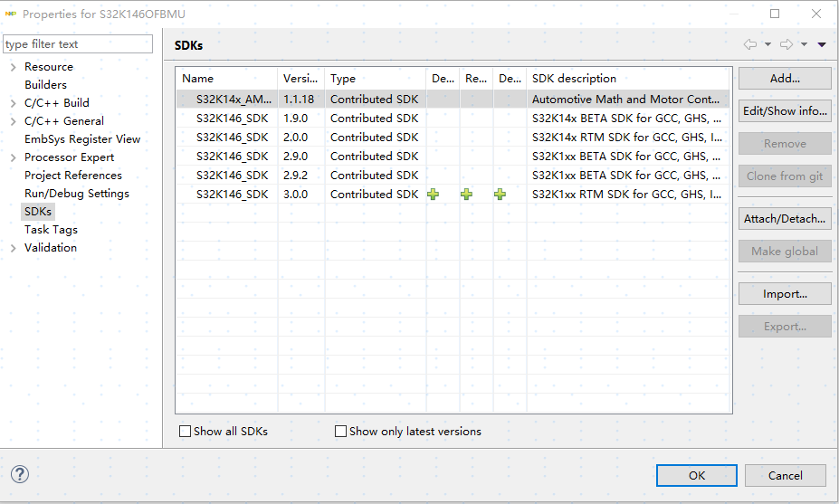
Task: Expand the C/C++ General tree node
Action: (x=14, y=121)
